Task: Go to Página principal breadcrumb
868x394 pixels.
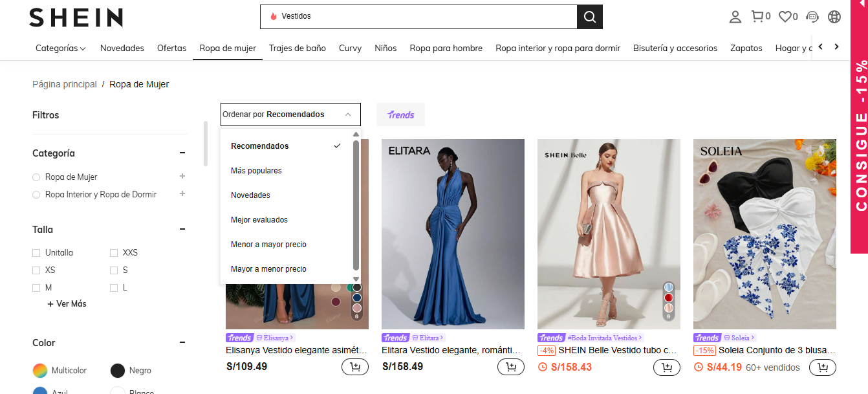Action: pyautogui.click(x=65, y=84)
